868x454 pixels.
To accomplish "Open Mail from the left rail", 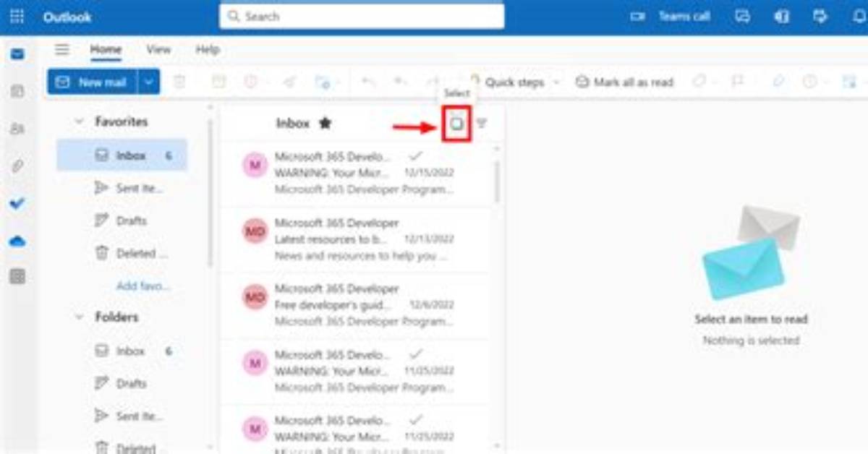I will pyautogui.click(x=17, y=55).
